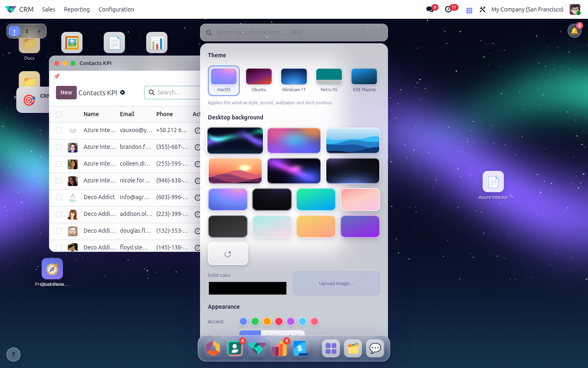
Task: Select the sunset mountains desktop background
Action: click(235, 171)
